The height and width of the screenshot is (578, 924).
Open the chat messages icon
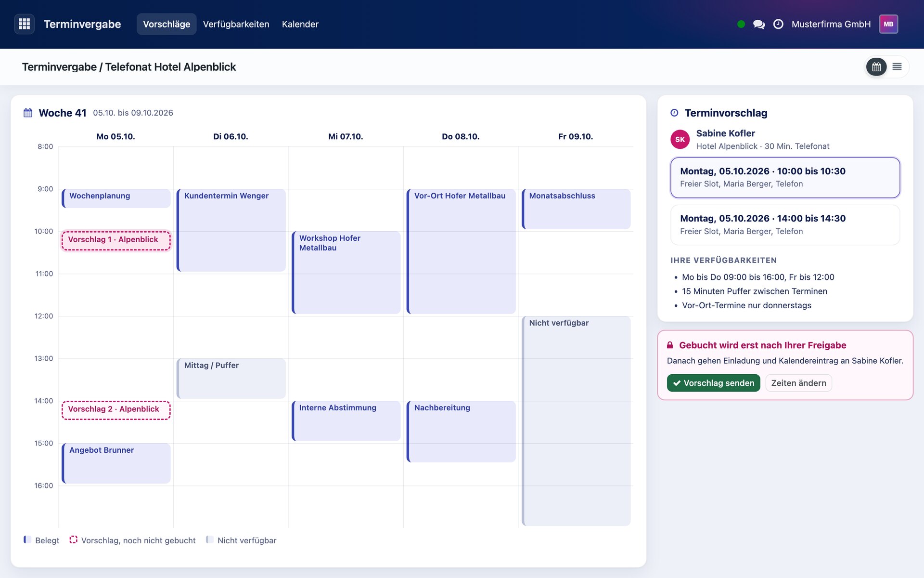[759, 24]
